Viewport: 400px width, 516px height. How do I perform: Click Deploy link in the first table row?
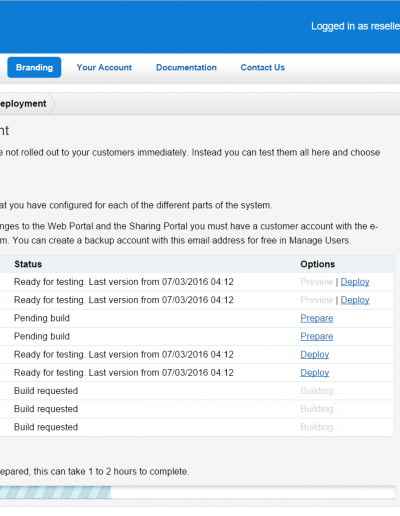click(x=355, y=282)
